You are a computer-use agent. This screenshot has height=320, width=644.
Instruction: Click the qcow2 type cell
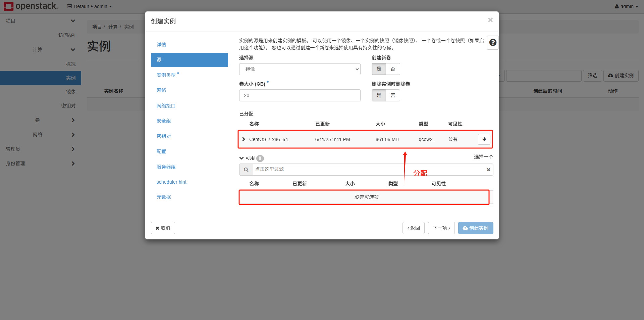click(426, 139)
